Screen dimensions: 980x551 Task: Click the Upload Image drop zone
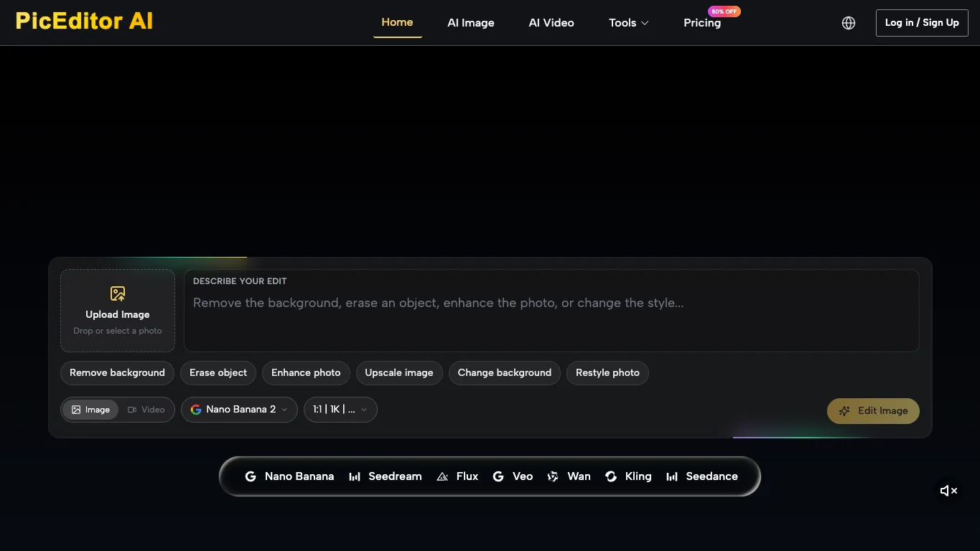point(118,311)
